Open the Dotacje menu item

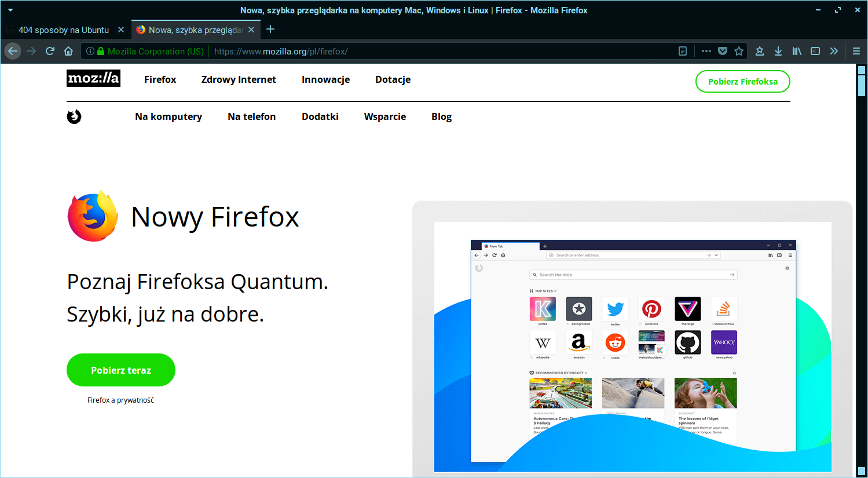(393, 79)
